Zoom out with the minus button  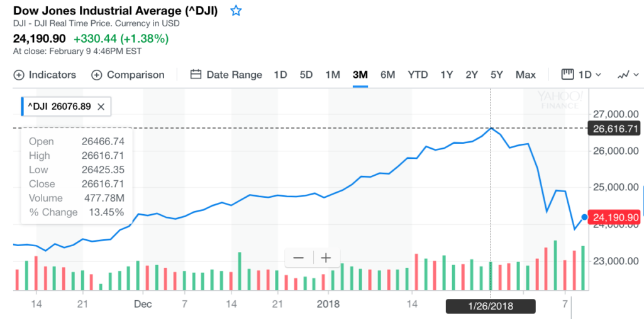tap(298, 257)
